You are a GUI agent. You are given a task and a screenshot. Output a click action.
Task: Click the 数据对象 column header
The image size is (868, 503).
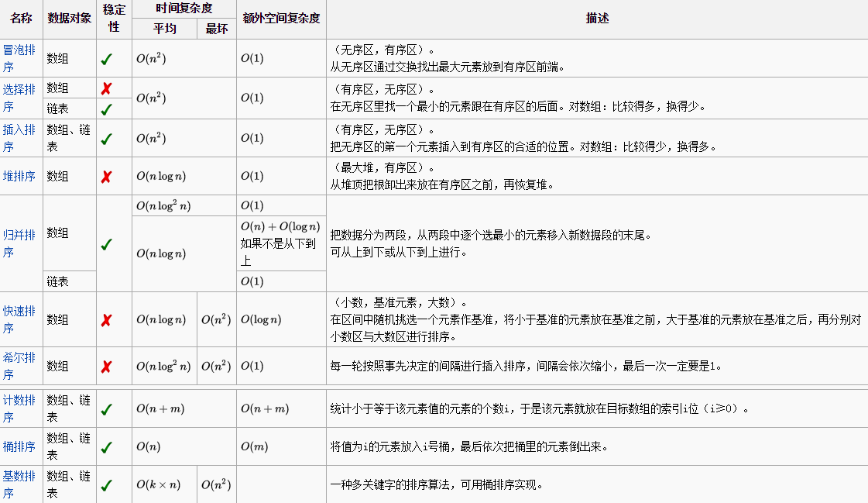(69, 19)
